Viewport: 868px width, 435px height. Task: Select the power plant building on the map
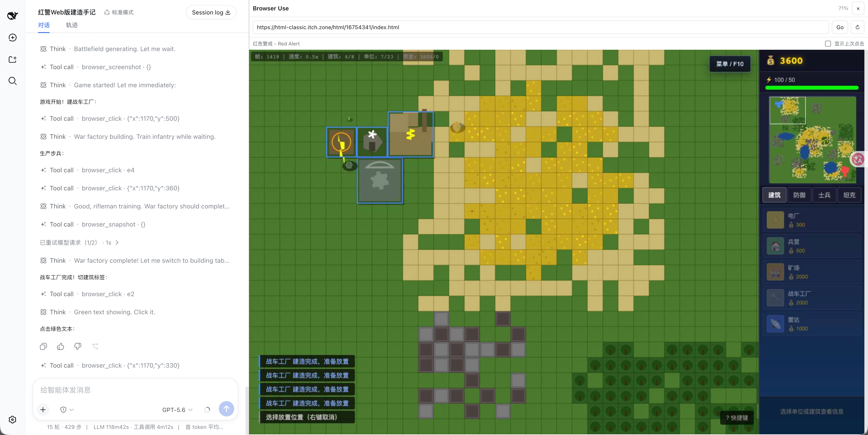coord(341,142)
